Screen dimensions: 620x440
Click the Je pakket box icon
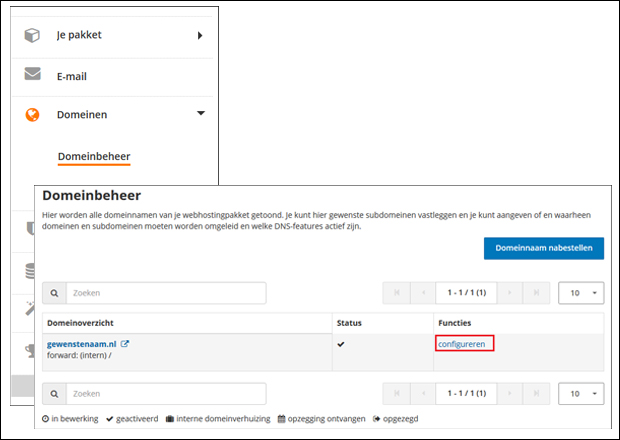32,35
